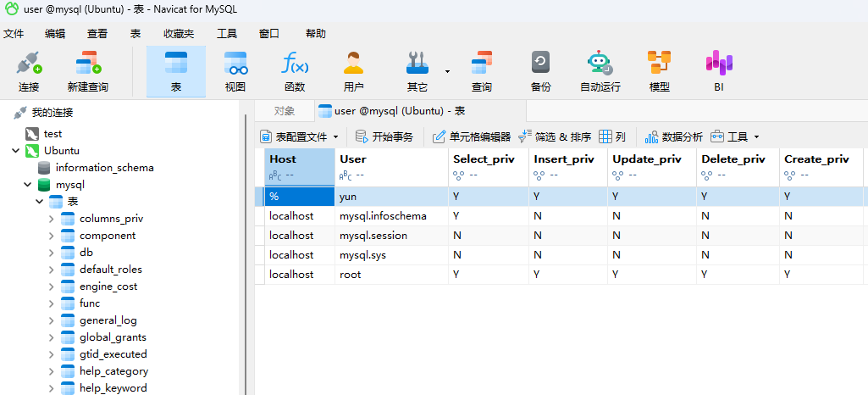Click the Create_priv column header
Screen dimensions: 868x395
(x=821, y=166)
